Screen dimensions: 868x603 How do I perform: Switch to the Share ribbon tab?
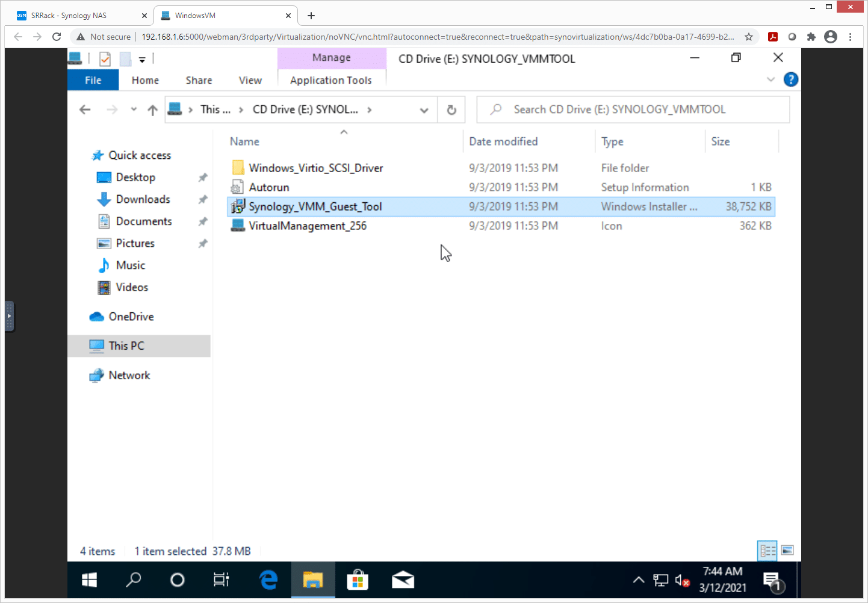pos(199,80)
